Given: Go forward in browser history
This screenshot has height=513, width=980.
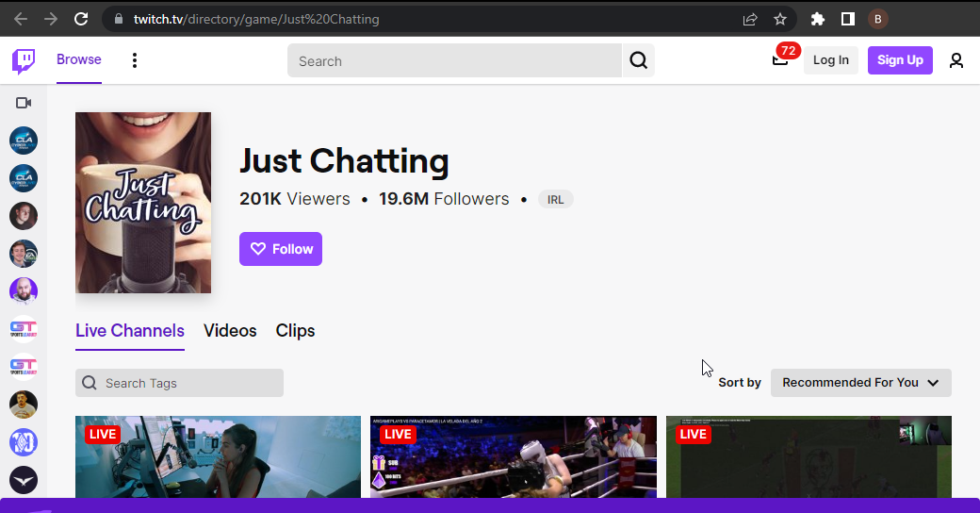Looking at the screenshot, I should 51,20.
